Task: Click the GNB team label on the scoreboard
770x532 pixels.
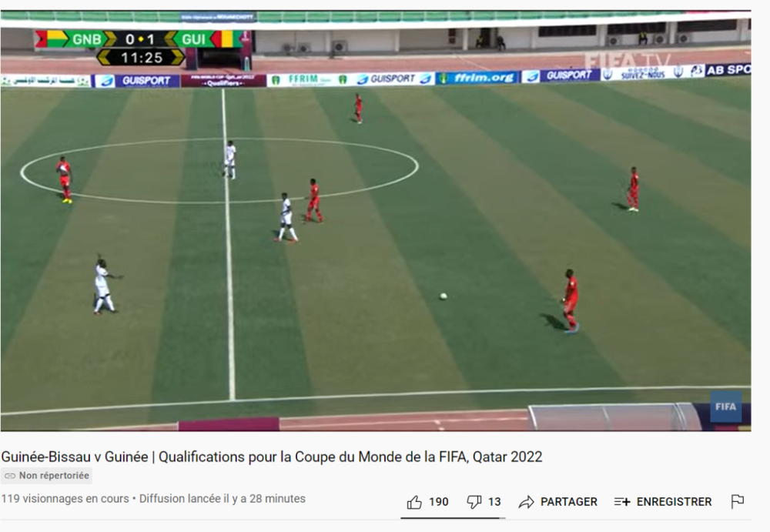Action: tap(86, 39)
